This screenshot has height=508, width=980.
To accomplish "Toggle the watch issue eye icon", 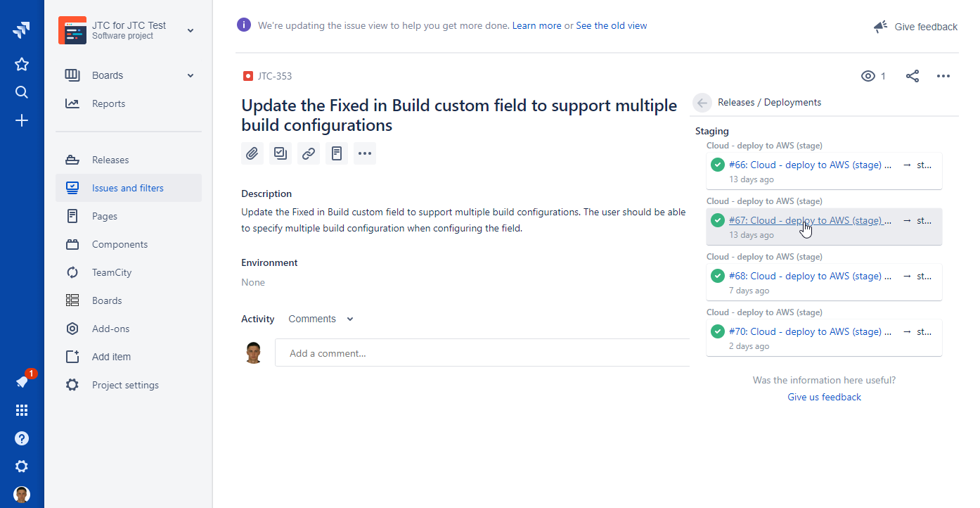I will [869, 76].
